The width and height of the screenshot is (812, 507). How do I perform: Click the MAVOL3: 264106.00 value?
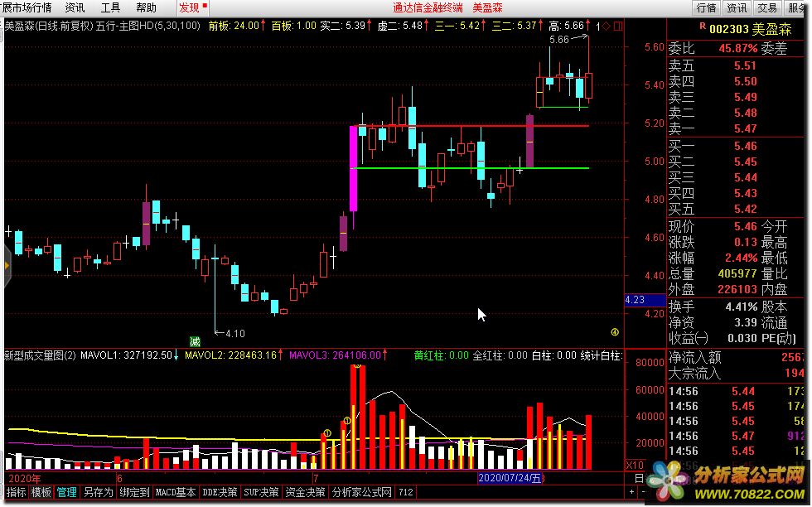point(335,355)
